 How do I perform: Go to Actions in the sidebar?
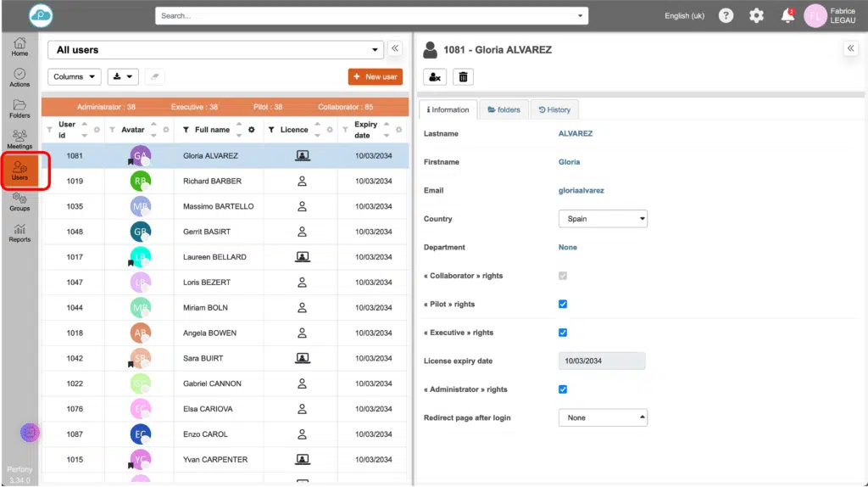coord(19,79)
